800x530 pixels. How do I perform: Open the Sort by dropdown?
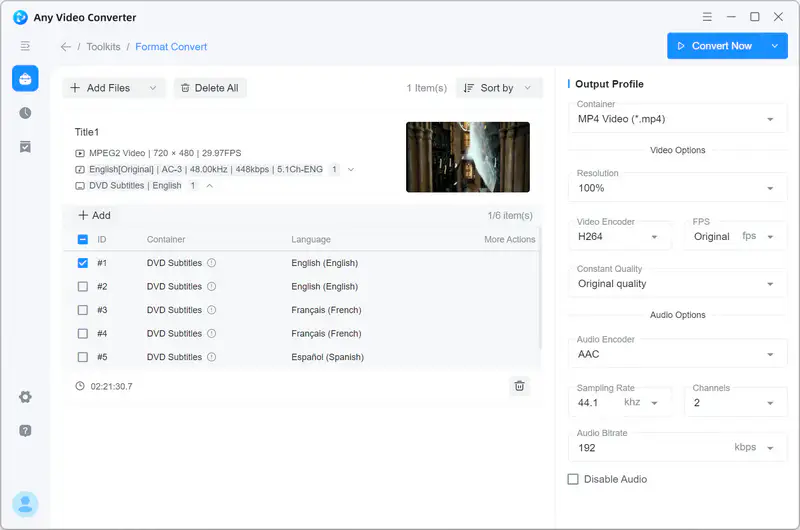click(498, 88)
